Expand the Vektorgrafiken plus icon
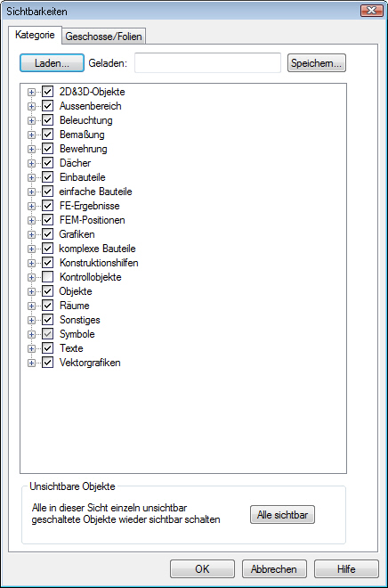 (31, 363)
